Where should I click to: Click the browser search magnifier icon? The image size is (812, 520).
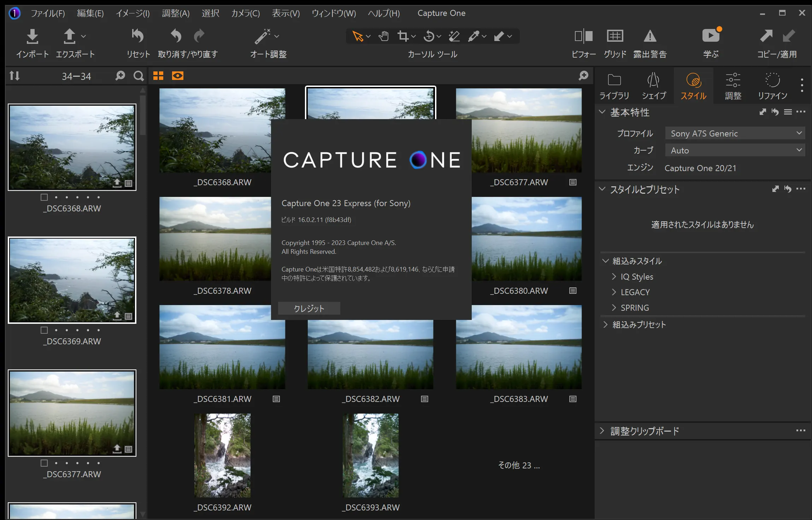[x=139, y=76]
